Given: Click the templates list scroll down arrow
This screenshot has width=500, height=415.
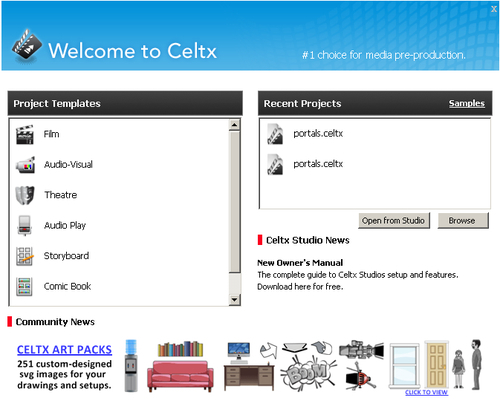Looking at the screenshot, I should [x=235, y=299].
